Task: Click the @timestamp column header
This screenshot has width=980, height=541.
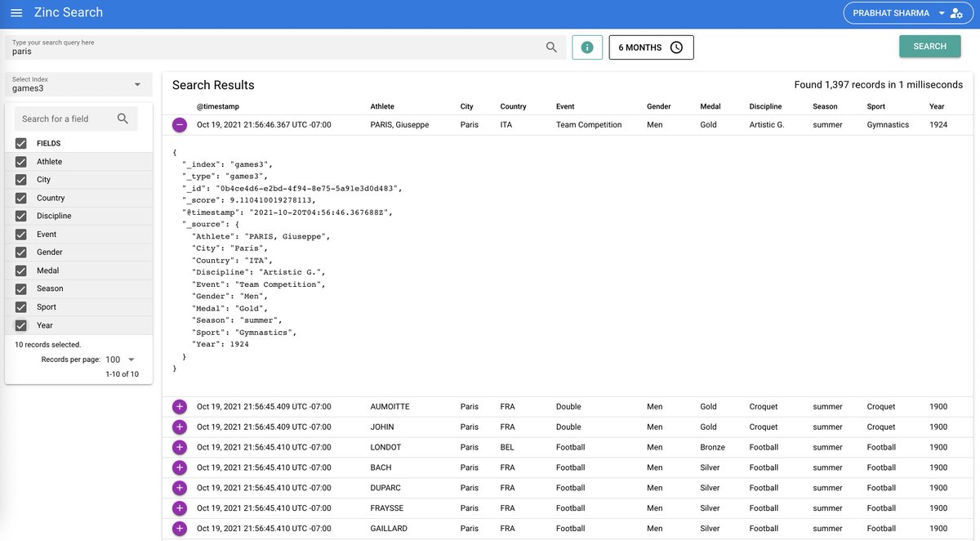Action: pos(216,105)
